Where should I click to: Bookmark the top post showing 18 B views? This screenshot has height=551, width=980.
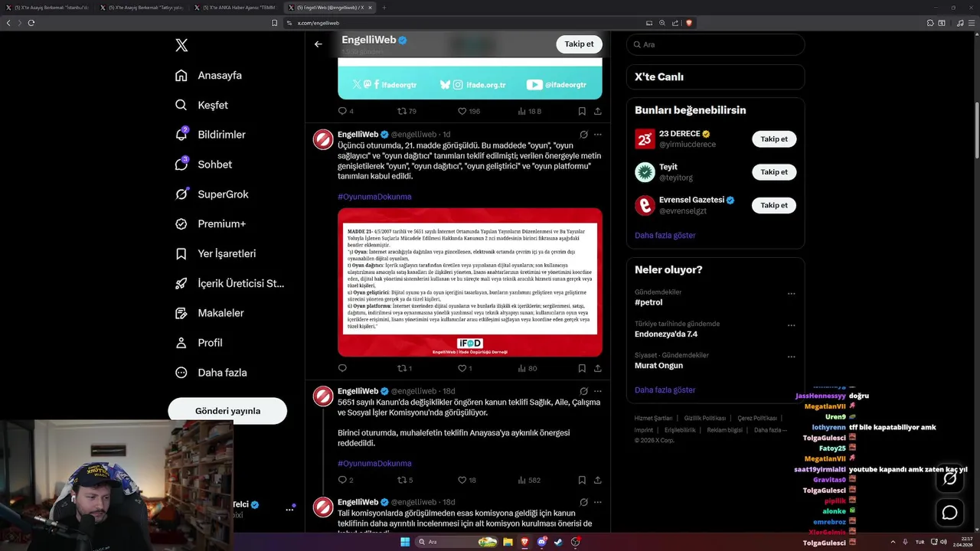tap(582, 111)
